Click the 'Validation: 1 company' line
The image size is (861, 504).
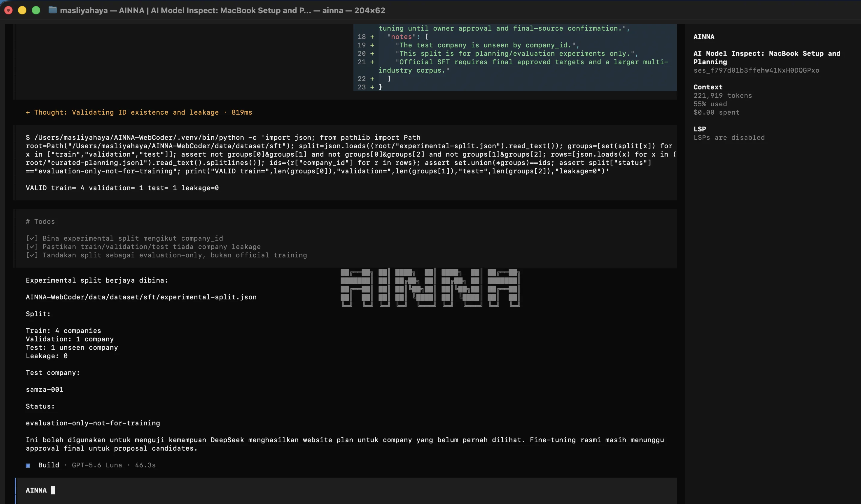coord(70,339)
